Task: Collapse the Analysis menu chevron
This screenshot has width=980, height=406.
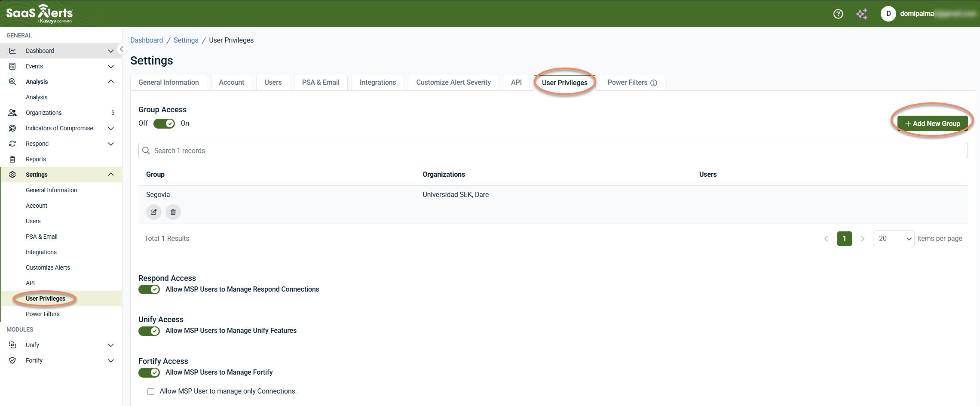Action: coord(111,82)
